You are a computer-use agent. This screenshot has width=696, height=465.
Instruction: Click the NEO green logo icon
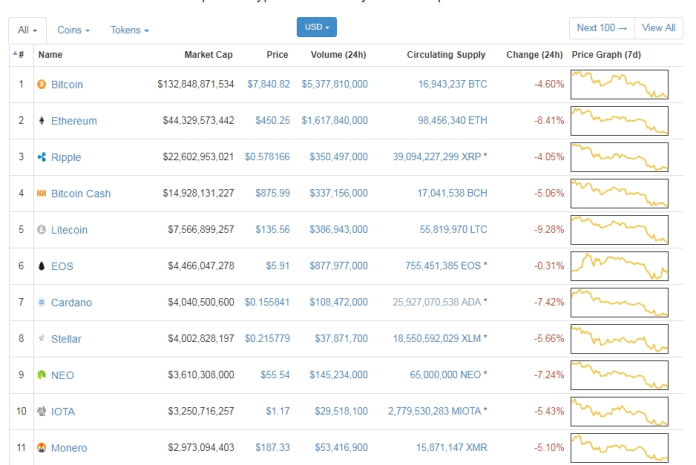pos(41,375)
